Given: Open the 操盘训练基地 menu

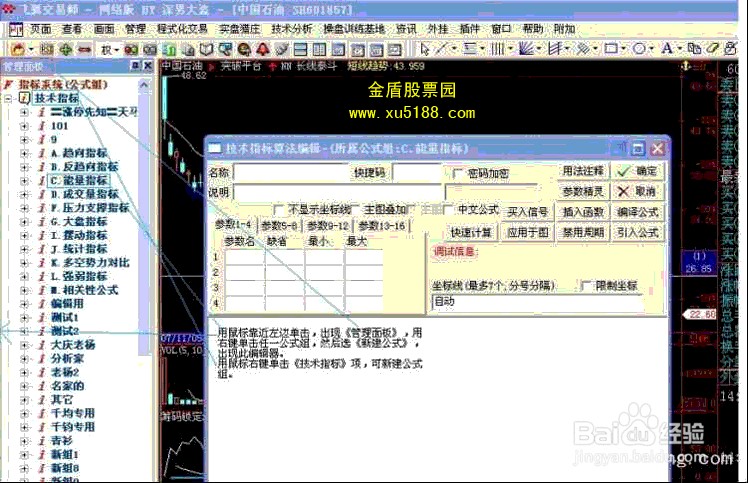Looking at the screenshot, I should 354,29.
